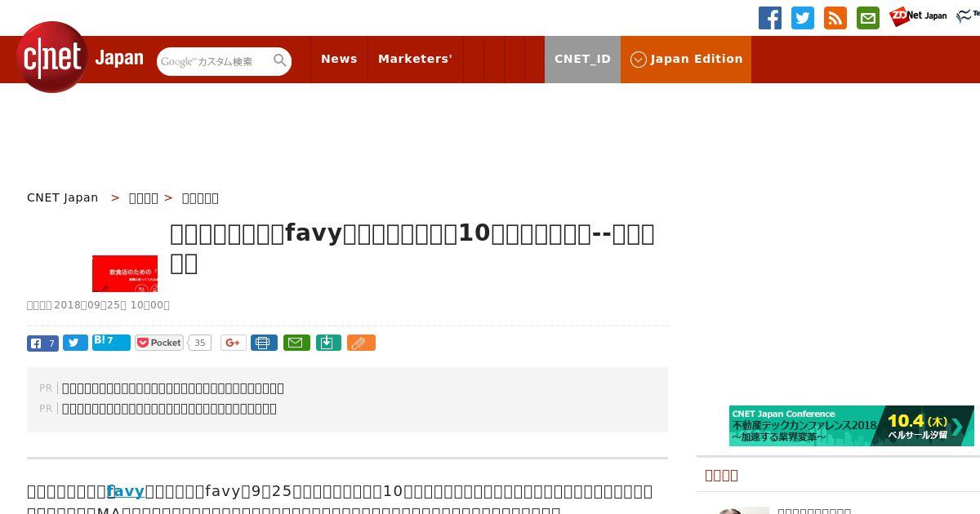The height and width of the screenshot is (514, 980).
Task: Open CNET Japan Conference 2018 banner
Action: click(852, 426)
